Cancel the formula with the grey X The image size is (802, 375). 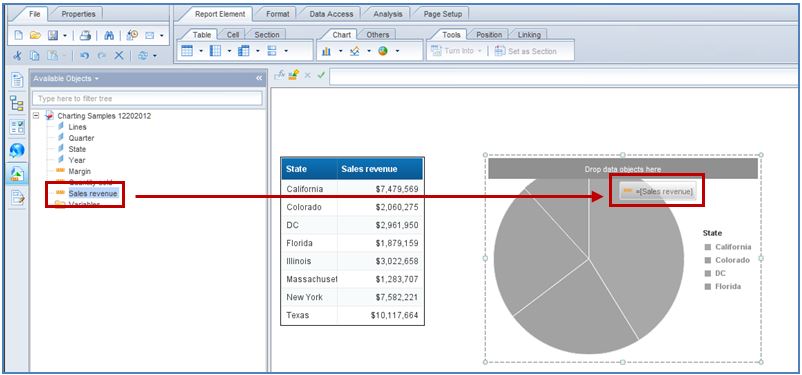tap(307, 75)
